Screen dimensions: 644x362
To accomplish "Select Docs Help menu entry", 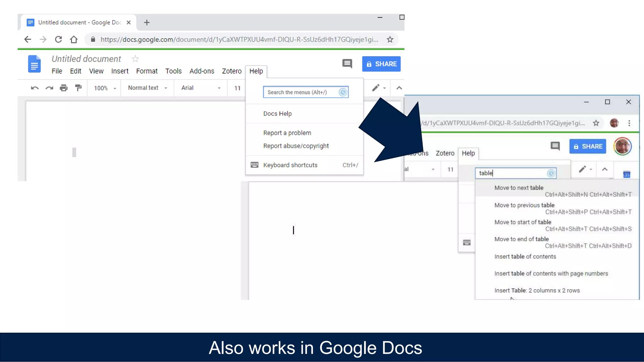I will (277, 114).
